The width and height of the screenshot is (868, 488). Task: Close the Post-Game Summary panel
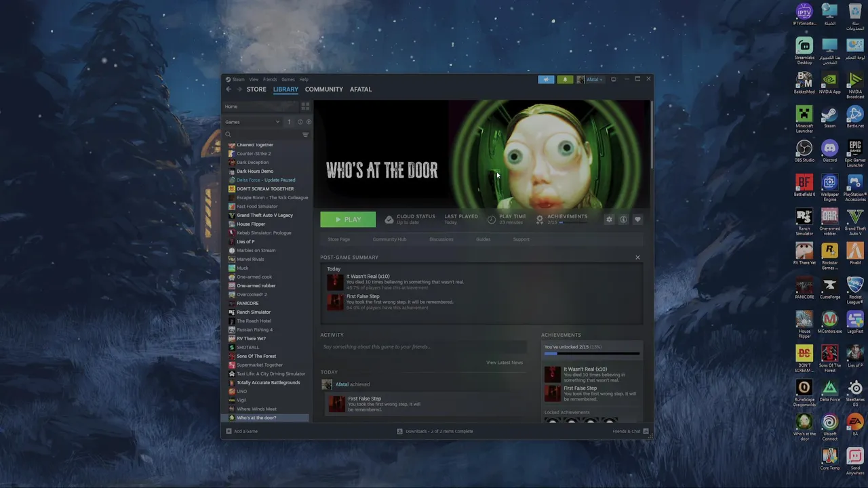coord(637,258)
